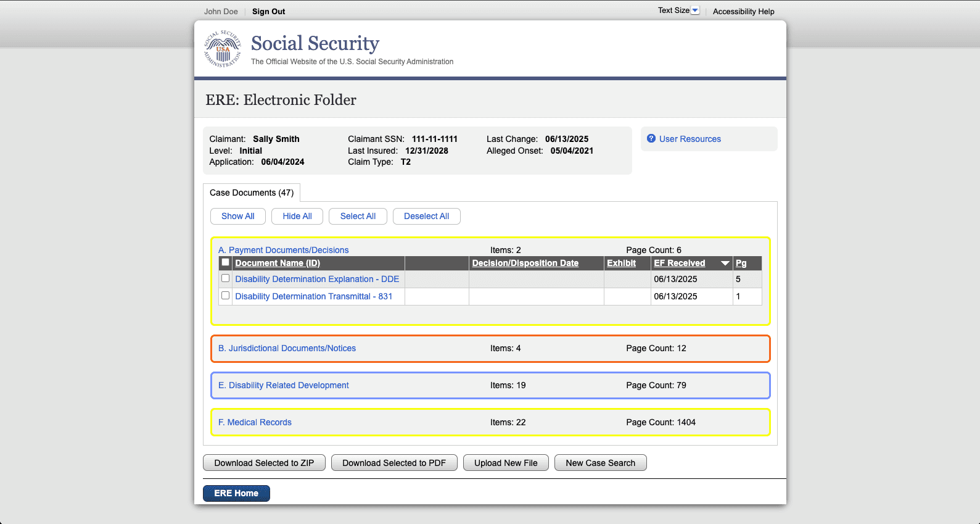
Task: Click the Claim Type value T2
Action: (406, 162)
